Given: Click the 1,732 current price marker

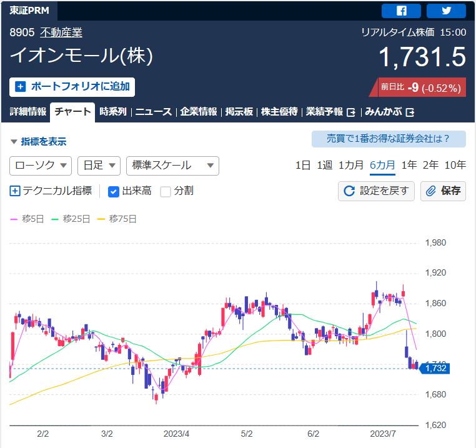Looking at the screenshot, I should pyautogui.click(x=435, y=369).
